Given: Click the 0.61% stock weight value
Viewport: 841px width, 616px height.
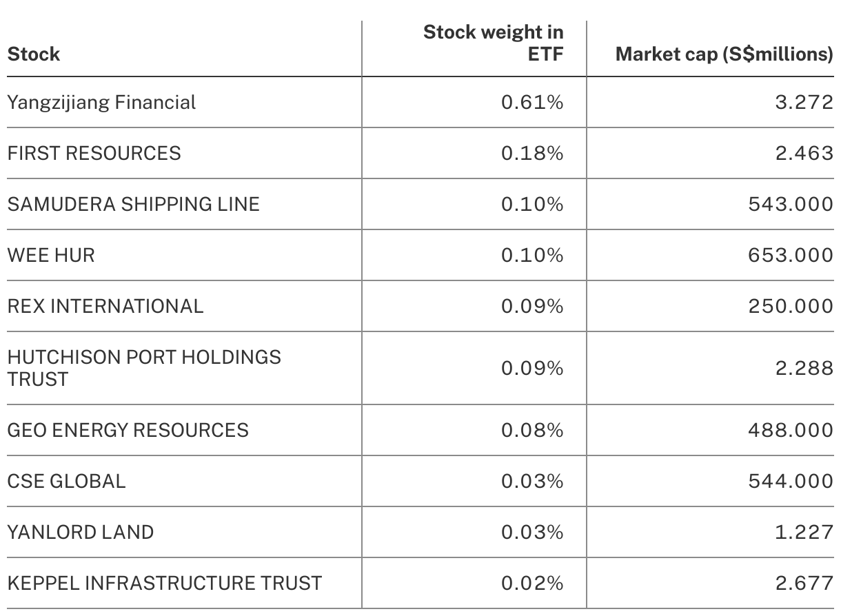Looking at the screenshot, I should click(x=531, y=103).
